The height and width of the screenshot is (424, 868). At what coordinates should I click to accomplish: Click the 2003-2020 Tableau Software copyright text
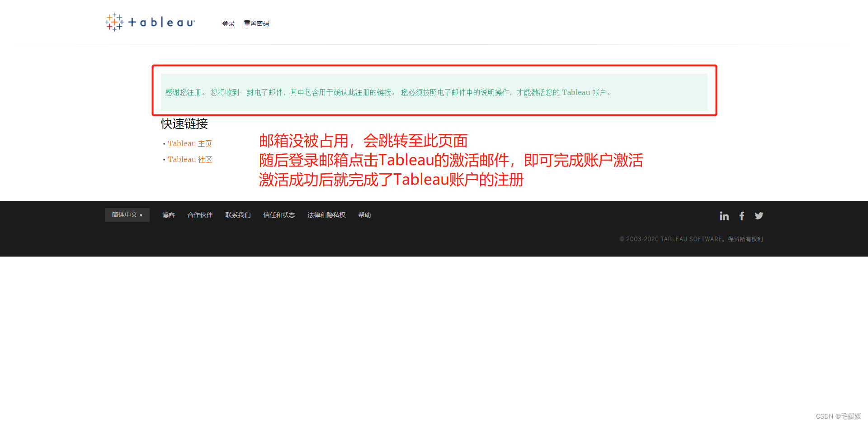click(691, 239)
